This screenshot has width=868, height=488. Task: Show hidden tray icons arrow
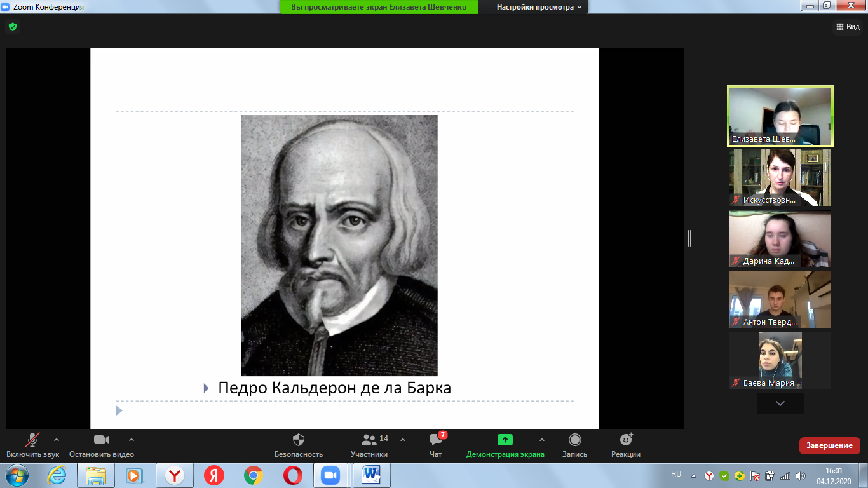point(694,475)
